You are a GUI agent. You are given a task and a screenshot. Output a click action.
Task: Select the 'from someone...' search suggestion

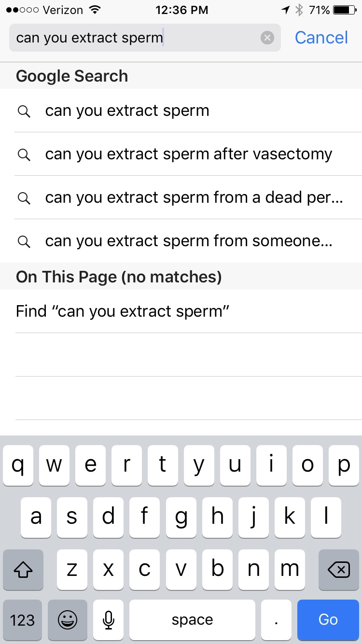pos(188,241)
